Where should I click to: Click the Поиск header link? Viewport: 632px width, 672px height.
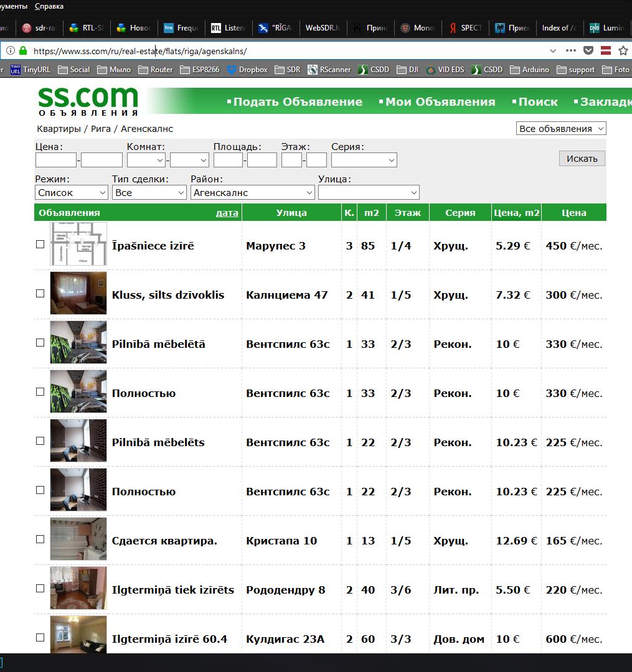click(538, 102)
